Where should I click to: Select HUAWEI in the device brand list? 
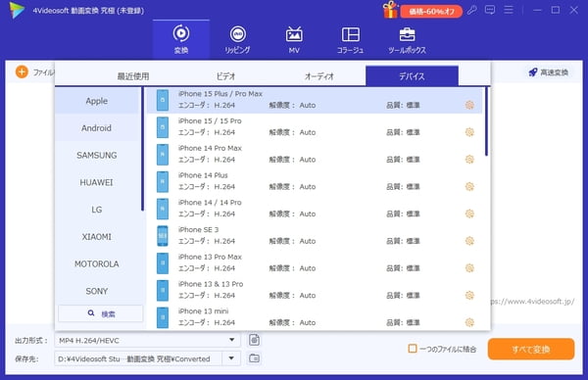(97, 182)
